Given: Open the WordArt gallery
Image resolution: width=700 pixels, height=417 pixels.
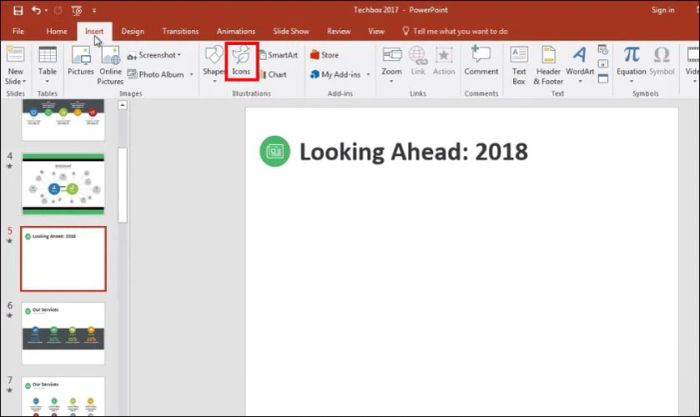Looking at the screenshot, I should click(x=580, y=65).
